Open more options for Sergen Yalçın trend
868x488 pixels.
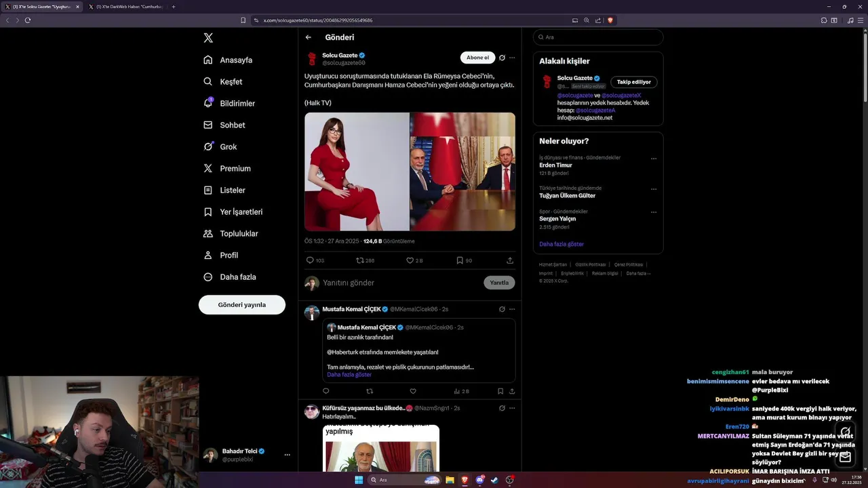654,212
